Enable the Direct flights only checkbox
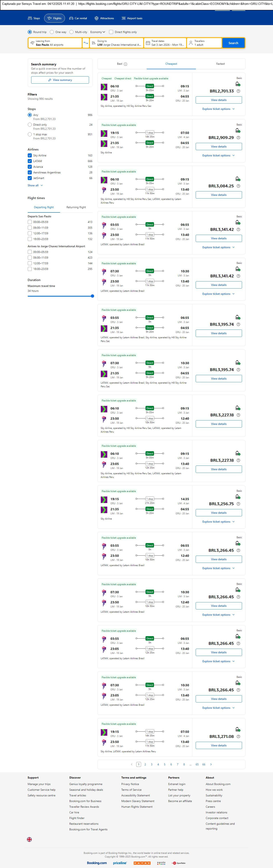The image size is (273, 868). [x=111, y=32]
